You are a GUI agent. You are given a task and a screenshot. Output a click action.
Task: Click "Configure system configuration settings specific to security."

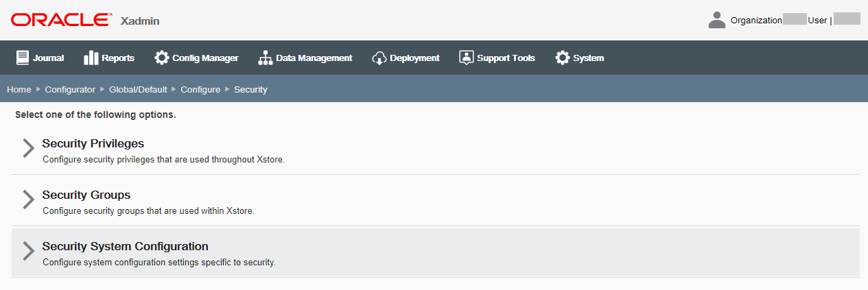[159, 263]
